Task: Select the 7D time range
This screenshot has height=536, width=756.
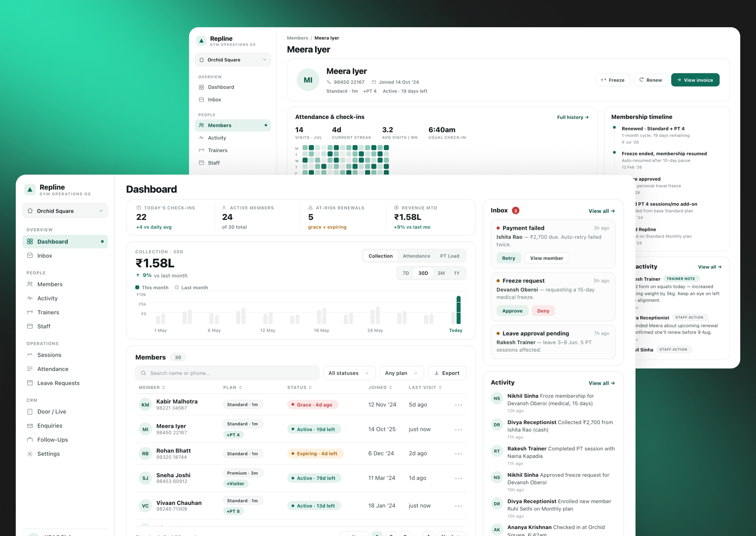Action: 406,273
